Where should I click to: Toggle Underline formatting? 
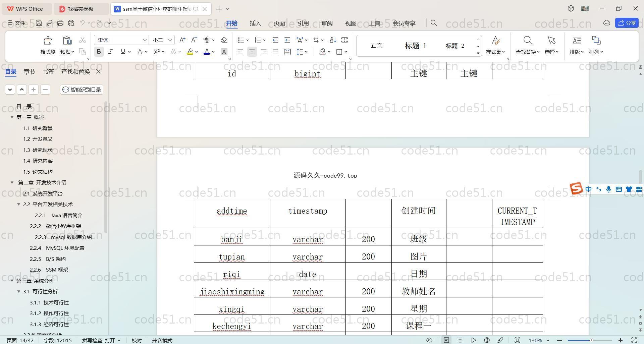123,52
